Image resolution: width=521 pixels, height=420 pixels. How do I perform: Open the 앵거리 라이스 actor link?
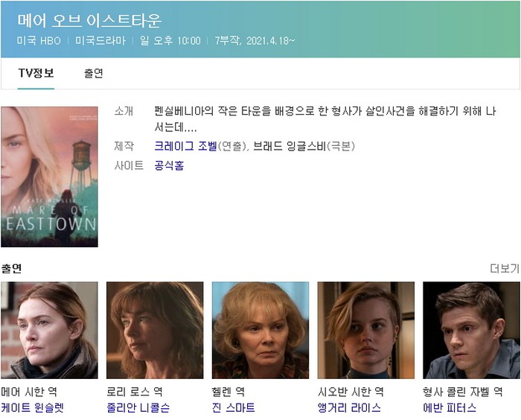point(349,407)
